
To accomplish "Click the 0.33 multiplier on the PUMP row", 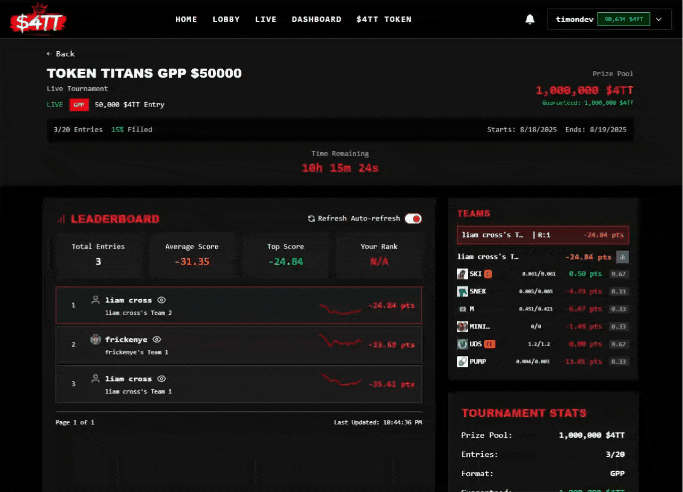I will 619,361.
